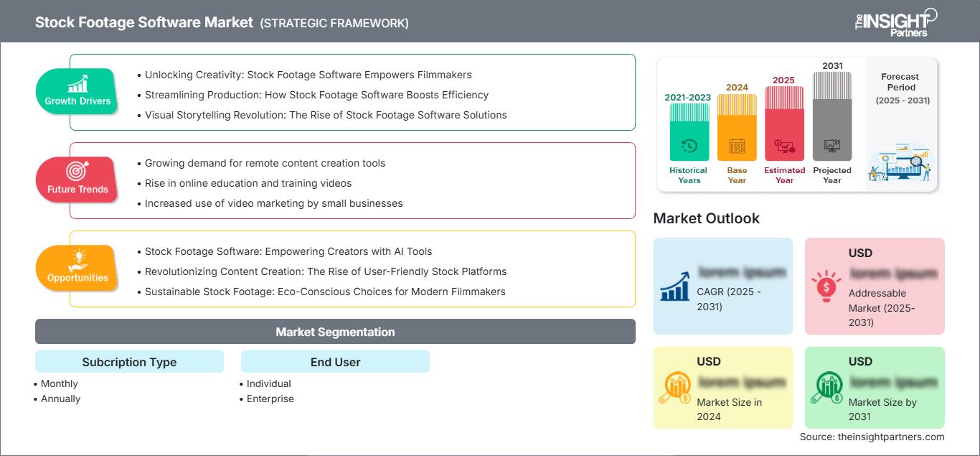The image size is (980, 456).
Task: Click 'Sustainable Stock Footage' line
Action: pyautogui.click(x=325, y=292)
